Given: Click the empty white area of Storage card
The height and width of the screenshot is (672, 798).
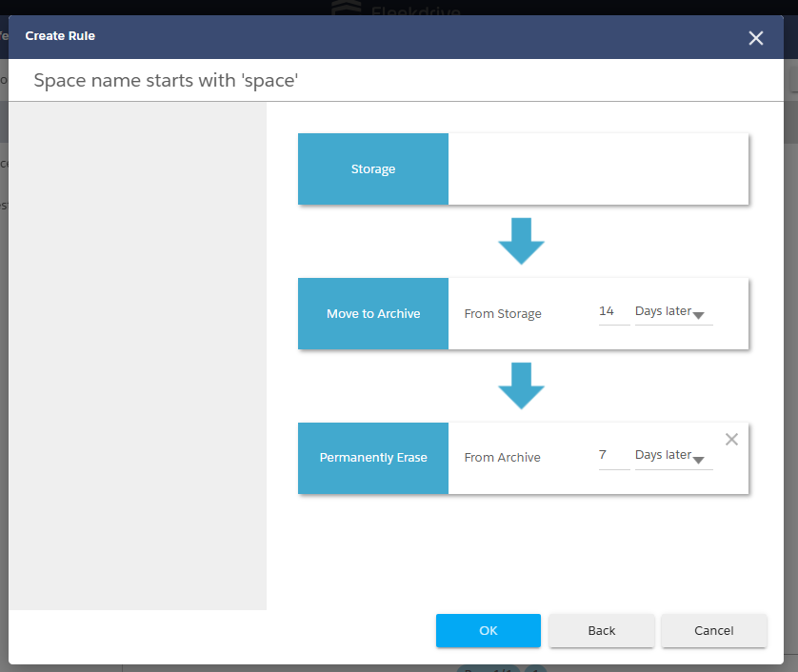Looking at the screenshot, I should click(x=598, y=169).
